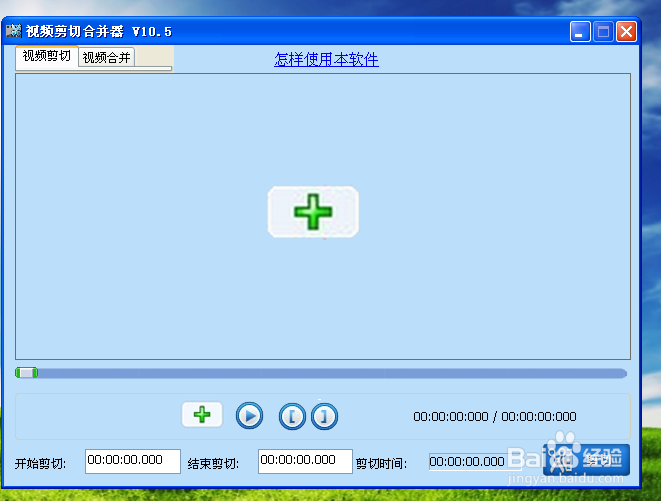Click the green seek slider handle
The width and height of the screenshot is (661, 501).
tap(27, 373)
